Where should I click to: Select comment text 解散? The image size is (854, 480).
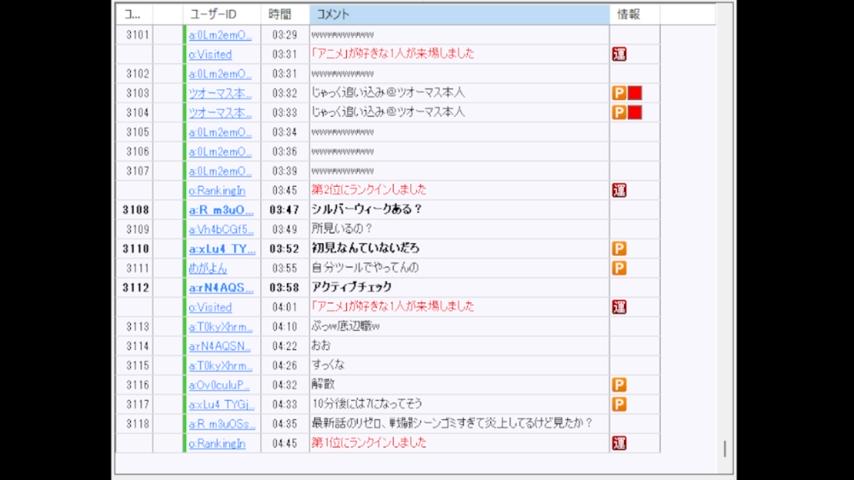322,385
